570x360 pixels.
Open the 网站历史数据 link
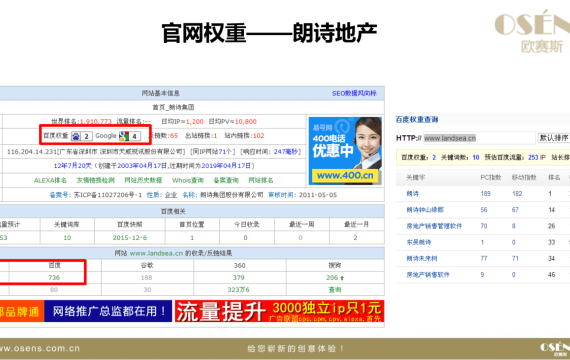click(x=143, y=180)
